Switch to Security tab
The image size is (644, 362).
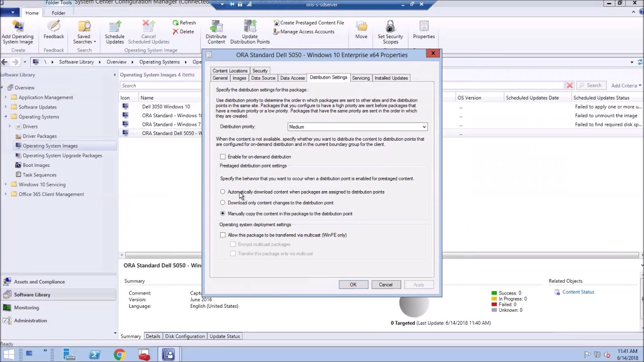click(x=260, y=71)
